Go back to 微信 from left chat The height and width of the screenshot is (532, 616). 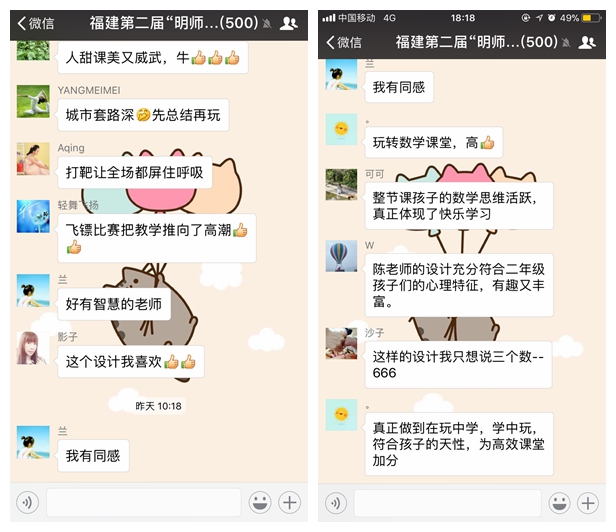[36, 23]
